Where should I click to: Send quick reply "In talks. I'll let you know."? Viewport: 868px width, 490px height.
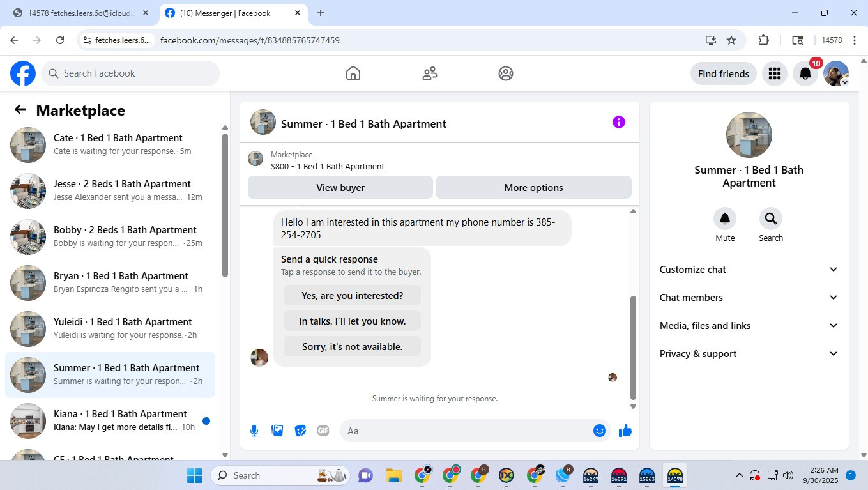click(352, 321)
